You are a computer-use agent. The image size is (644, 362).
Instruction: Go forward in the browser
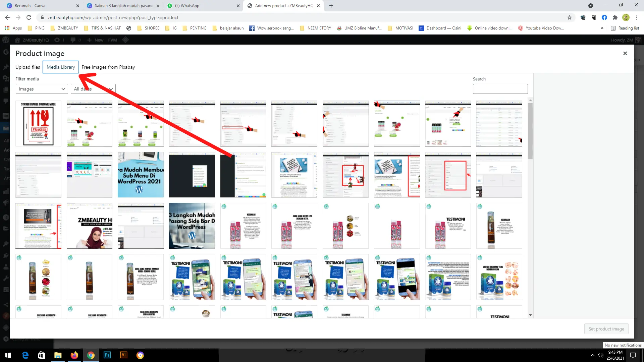pyautogui.click(x=18, y=17)
